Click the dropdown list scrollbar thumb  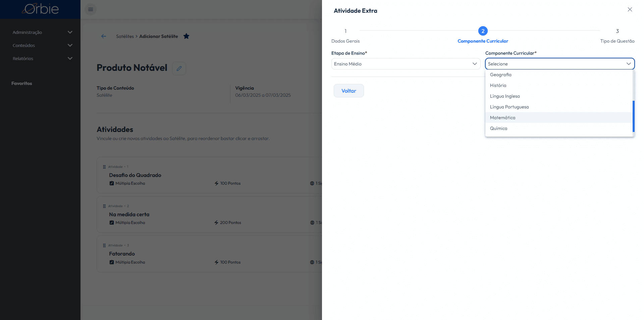[634, 116]
